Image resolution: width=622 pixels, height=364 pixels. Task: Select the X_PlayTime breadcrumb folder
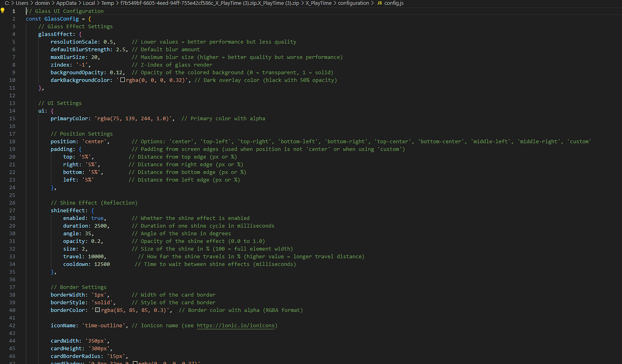318,3
